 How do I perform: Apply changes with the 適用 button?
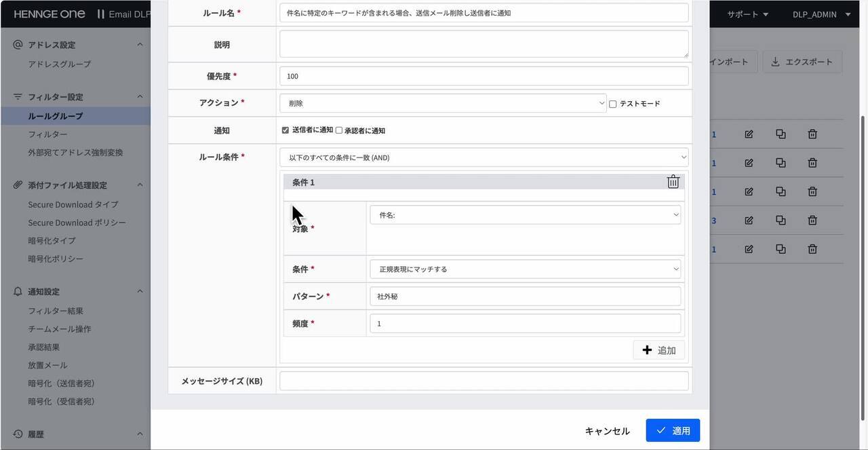coord(673,430)
